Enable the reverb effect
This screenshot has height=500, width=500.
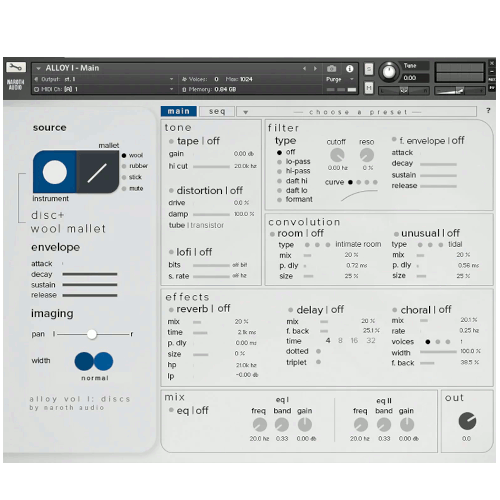click(x=171, y=310)
